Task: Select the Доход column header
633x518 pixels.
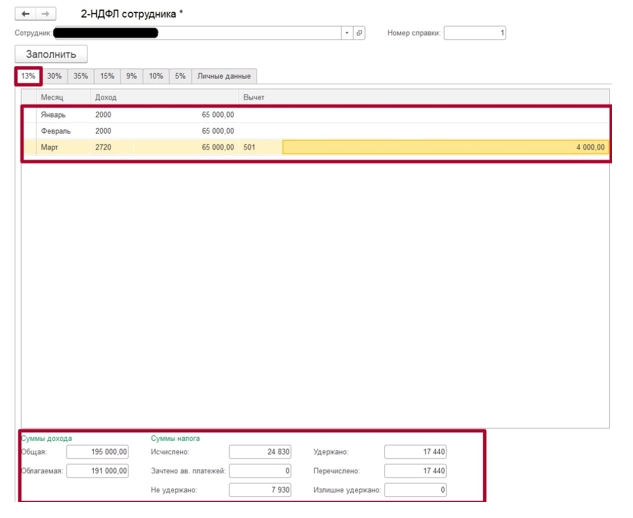Action: 165,97
